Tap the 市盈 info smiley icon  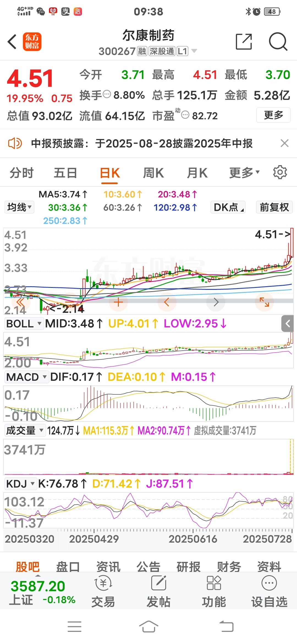(186, 115)
